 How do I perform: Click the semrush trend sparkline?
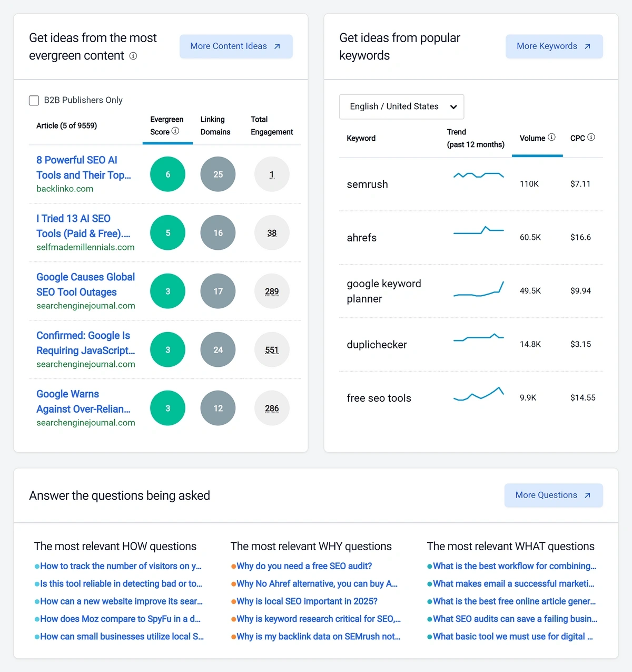click(479, 175)
